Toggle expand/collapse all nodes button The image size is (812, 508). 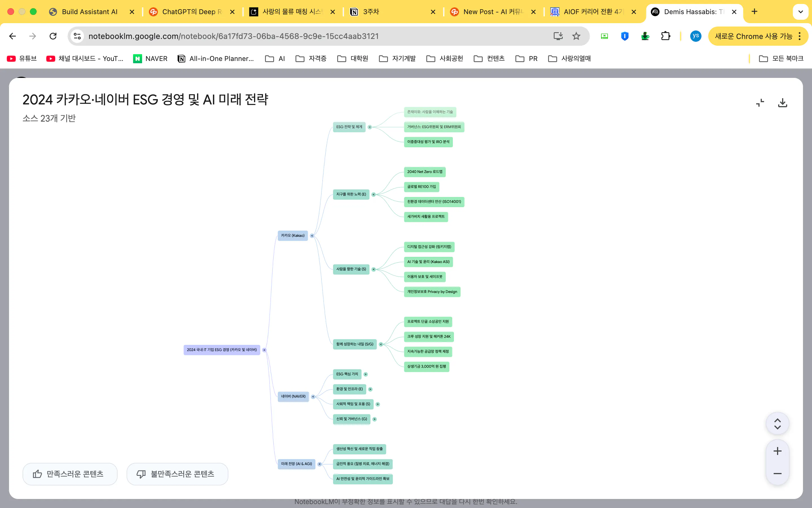[x=777, y=424]
